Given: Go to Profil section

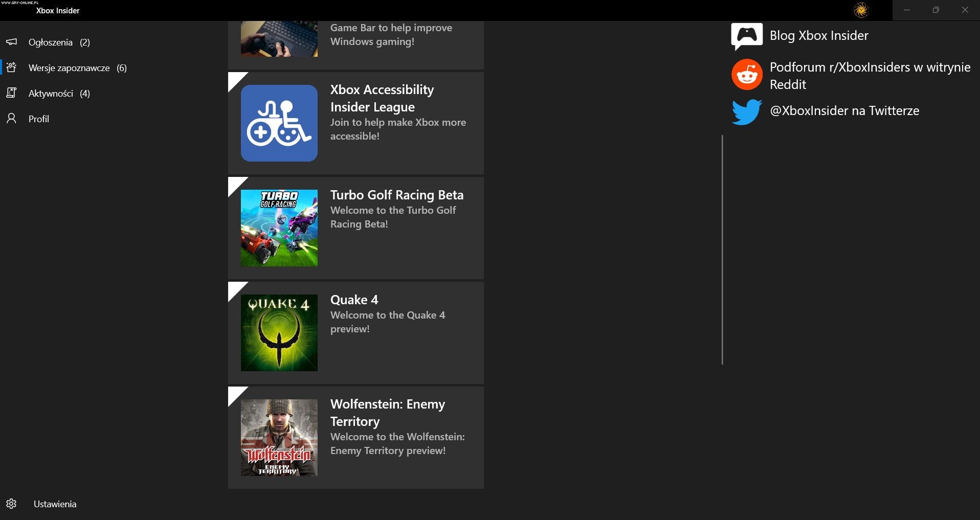Looking at the screenshot, I should coord(39,119).
